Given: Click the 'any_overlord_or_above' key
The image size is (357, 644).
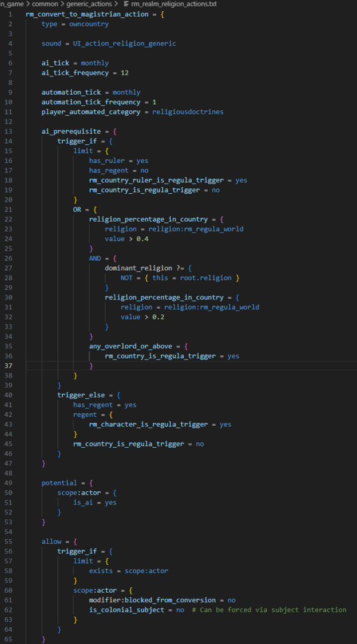Looking at the screenshot, I should point(130,346).
